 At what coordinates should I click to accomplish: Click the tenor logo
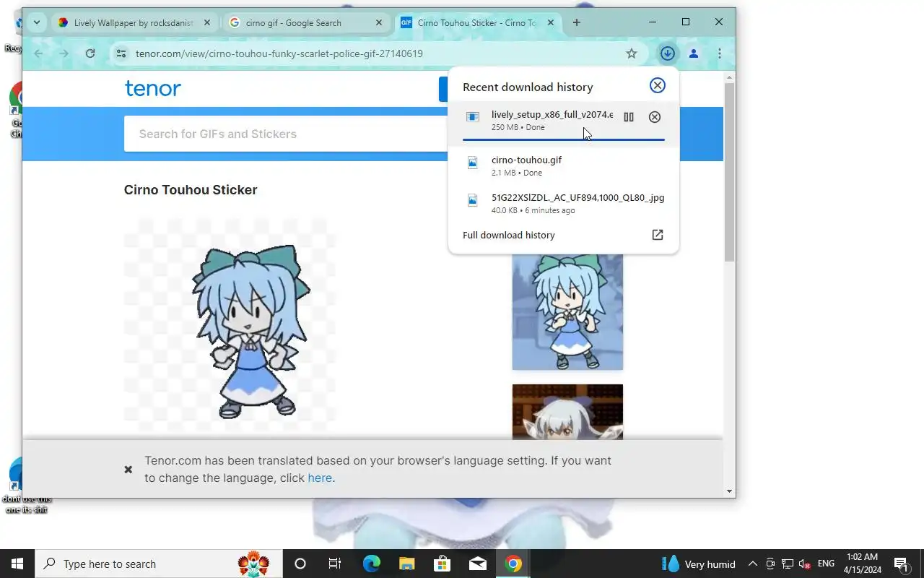[153, 88]
